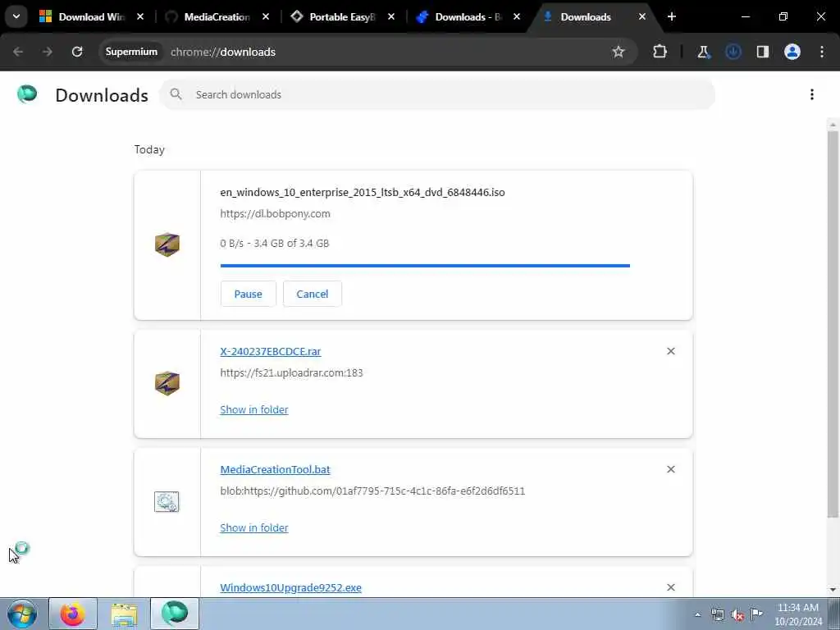Image resolution: width=840 pixels, height=630 pixels.
Task: Click the fs21.uploadrar.com source URL
Action: pos(291,373)
